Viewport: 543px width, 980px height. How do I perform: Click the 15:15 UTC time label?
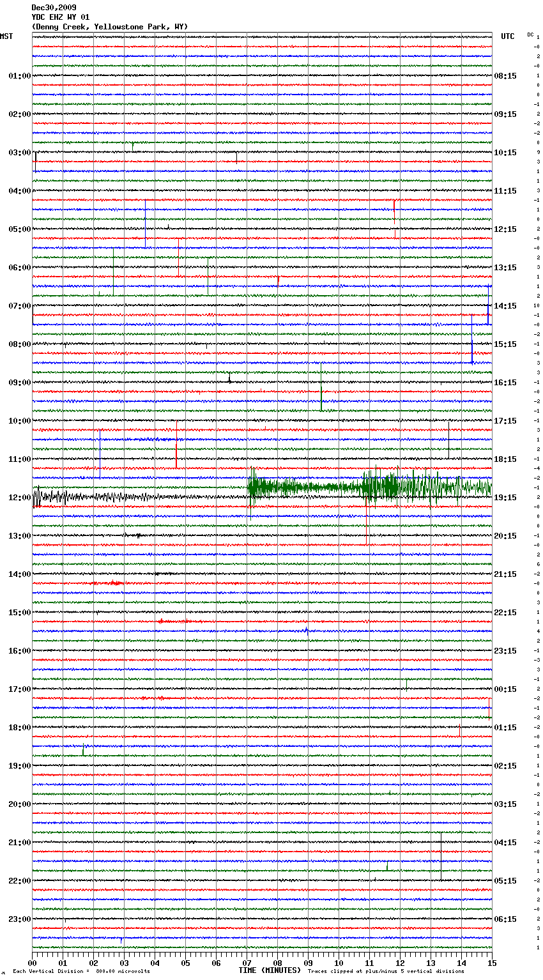pyautogui.click(x=505, y=344)
